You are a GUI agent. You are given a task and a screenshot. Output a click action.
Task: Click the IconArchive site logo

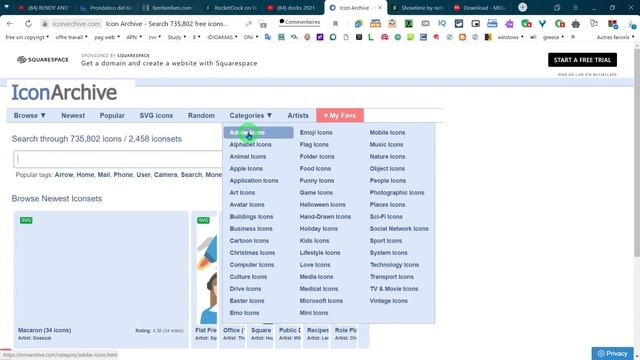[64, 92]
